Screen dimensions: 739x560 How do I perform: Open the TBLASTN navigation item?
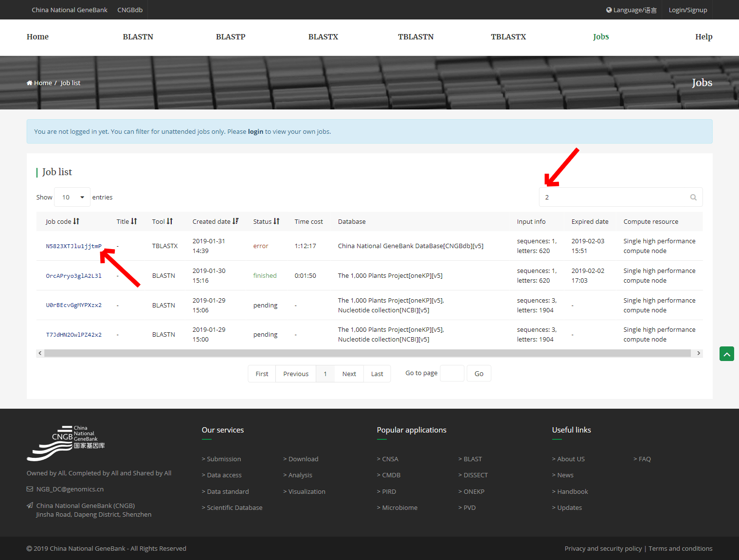(x=415, y=37)
